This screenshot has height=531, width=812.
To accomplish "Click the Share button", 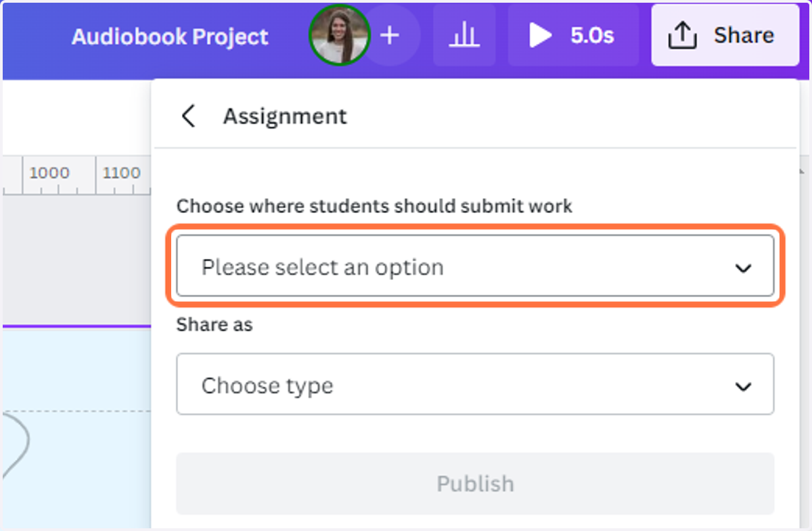I will tap(725, 35).
